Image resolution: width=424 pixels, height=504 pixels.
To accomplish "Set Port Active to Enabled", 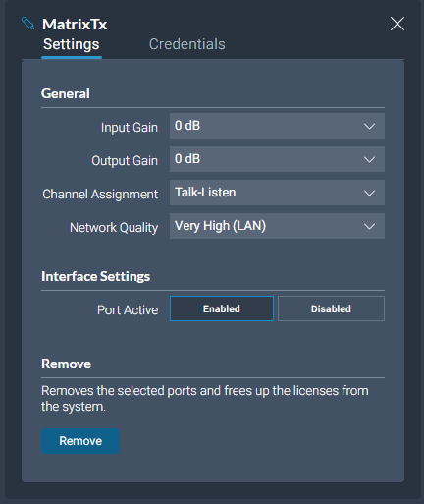I will click(x=222, y=308).
